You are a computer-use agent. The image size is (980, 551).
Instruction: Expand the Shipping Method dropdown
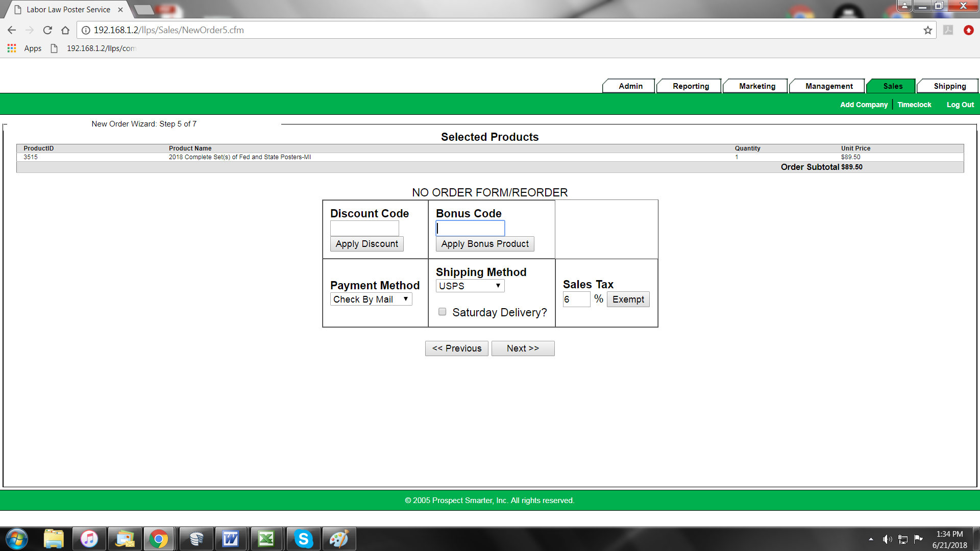[x=470, y=286]
